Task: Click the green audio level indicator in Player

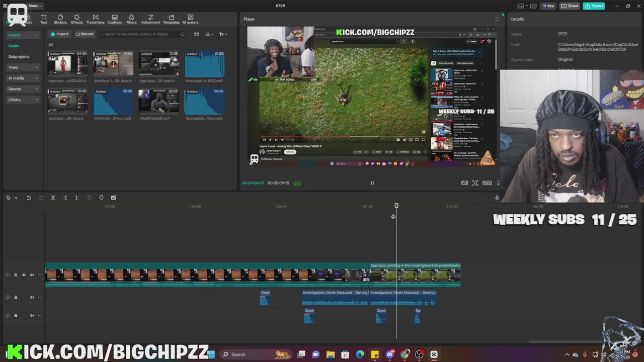Action: [x=297, y=184]
